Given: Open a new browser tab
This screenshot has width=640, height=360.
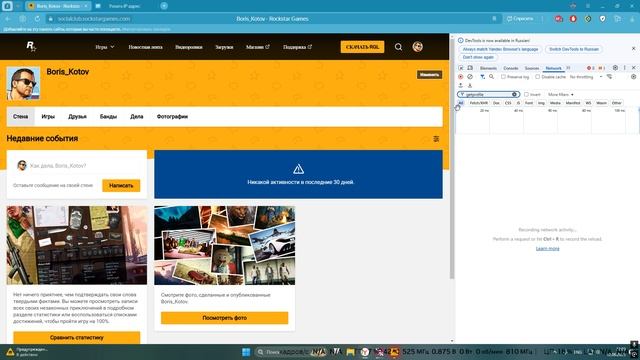Looking at the screenshot, I should coord(164,6).
